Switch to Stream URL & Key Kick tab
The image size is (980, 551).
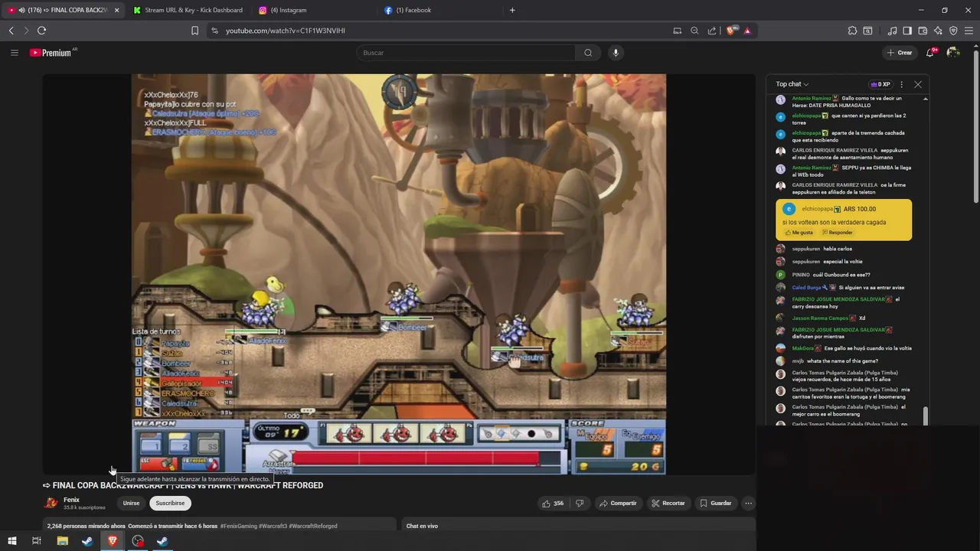click(x=188, y=10)
